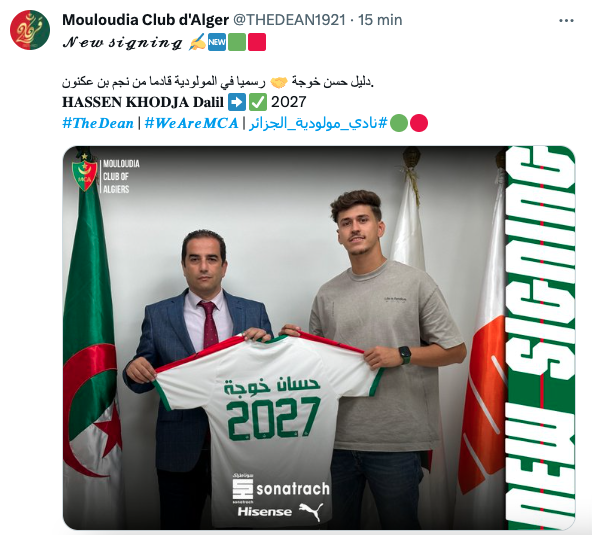The height and width of the screenshot is (535, 592).
Task: Click the red square emoji in the header line
Action: (257, 42)
